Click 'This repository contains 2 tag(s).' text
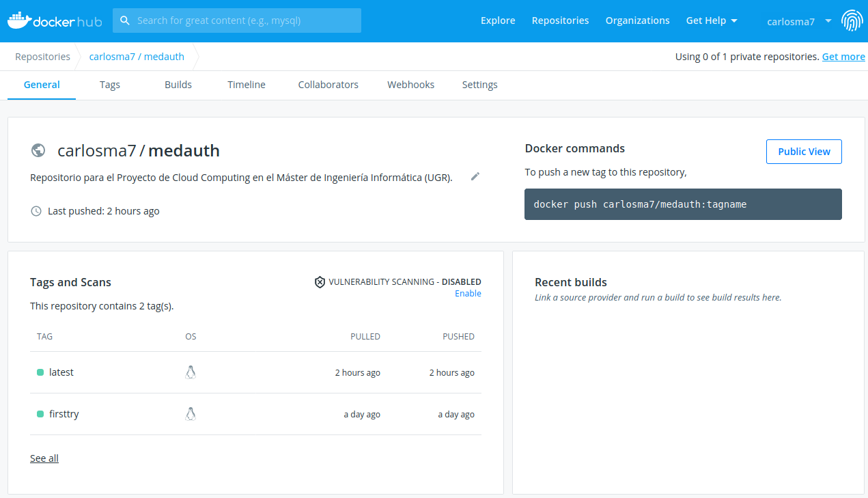Viewport: 868px width, 498px height. click(102, 306)
